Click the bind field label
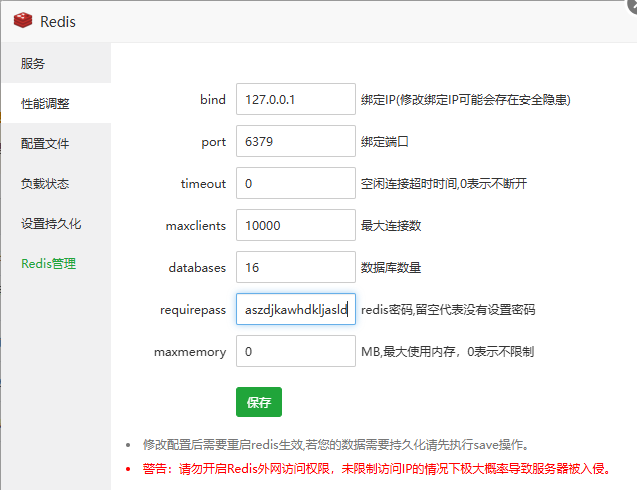 213,100
